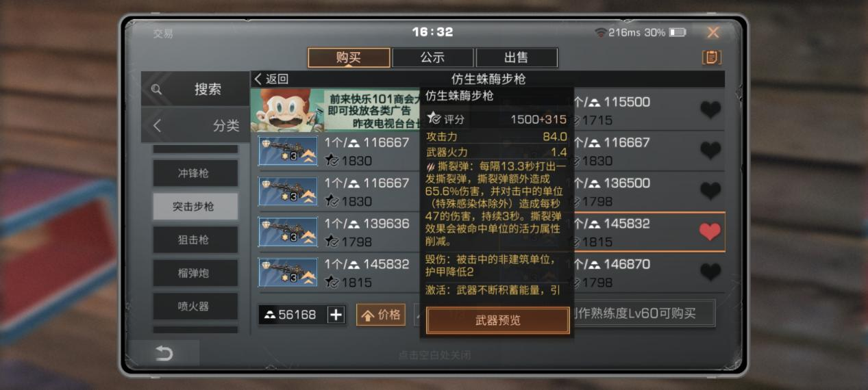Sort listings by 价格
868x390 pixels.
(381, 315)
